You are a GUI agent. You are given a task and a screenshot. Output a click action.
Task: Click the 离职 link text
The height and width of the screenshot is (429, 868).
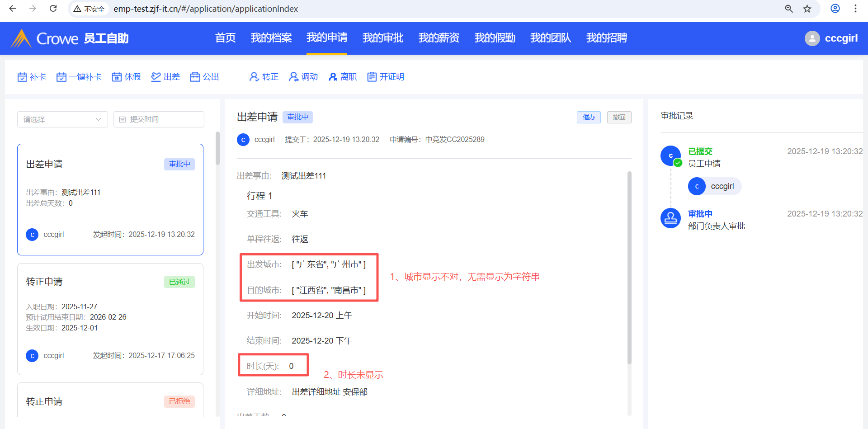tap(349, 77)
